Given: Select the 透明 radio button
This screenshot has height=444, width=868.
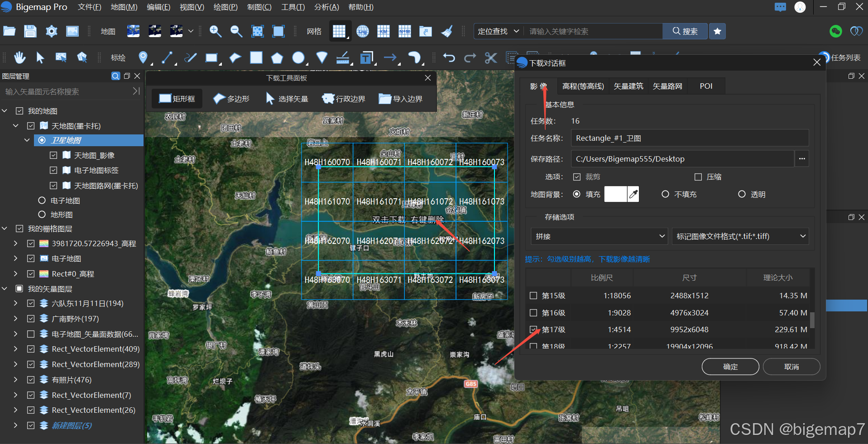Looking at the screenshot, I should (x=742, y=194).
